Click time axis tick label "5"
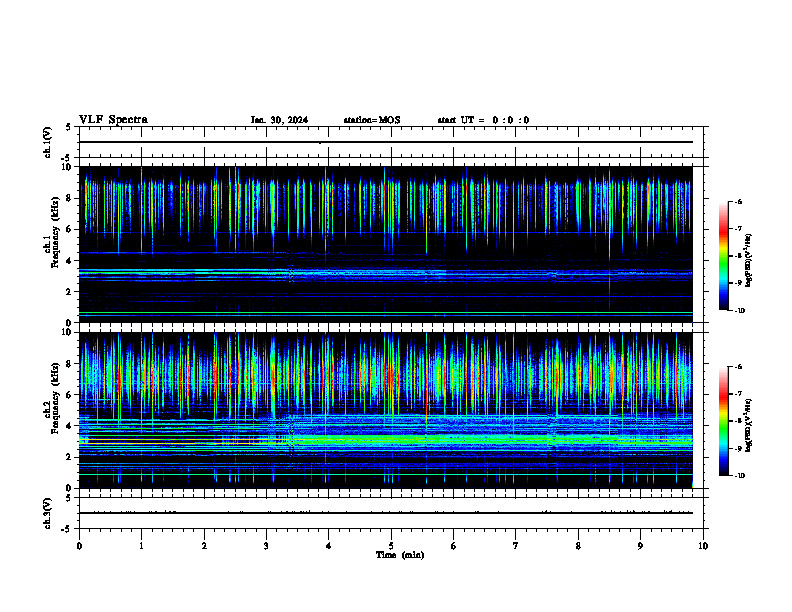The image size is (792, 612). click(391, 546)
